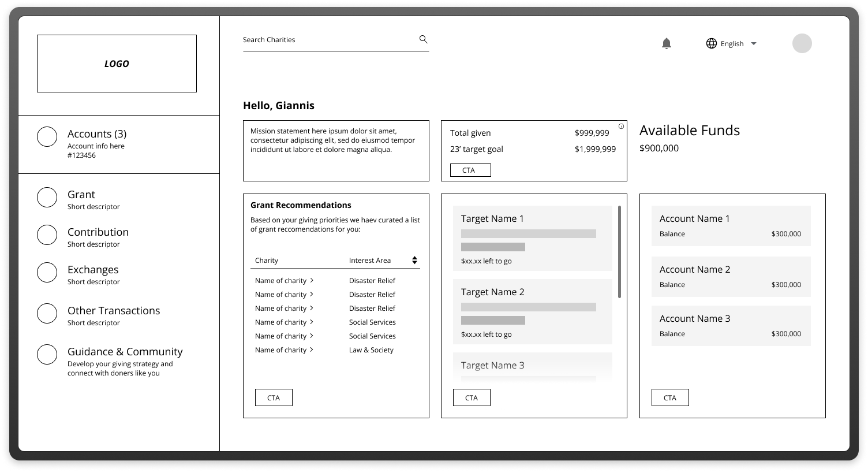Select the Accounts radio circle
Viewport: 868px width, 472px height.
47,136
